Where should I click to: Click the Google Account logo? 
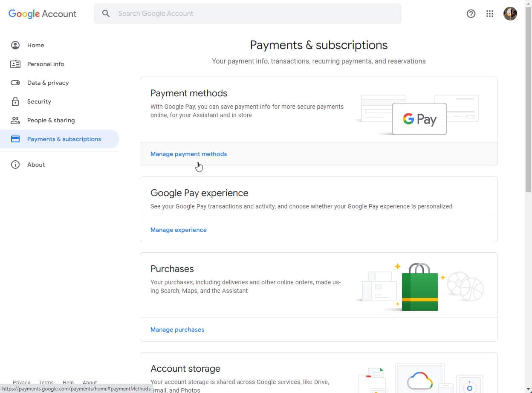(43, 14)
